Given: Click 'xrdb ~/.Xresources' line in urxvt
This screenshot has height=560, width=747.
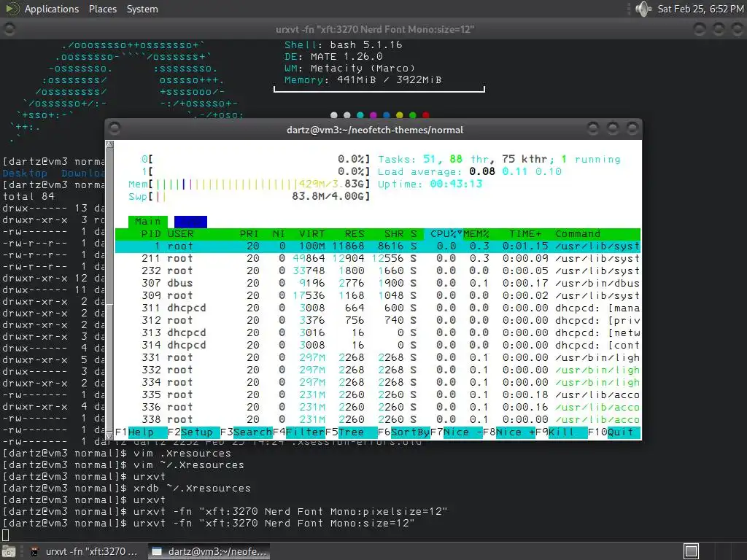Looking at the screenshot, I should click(x=127, y=488).
